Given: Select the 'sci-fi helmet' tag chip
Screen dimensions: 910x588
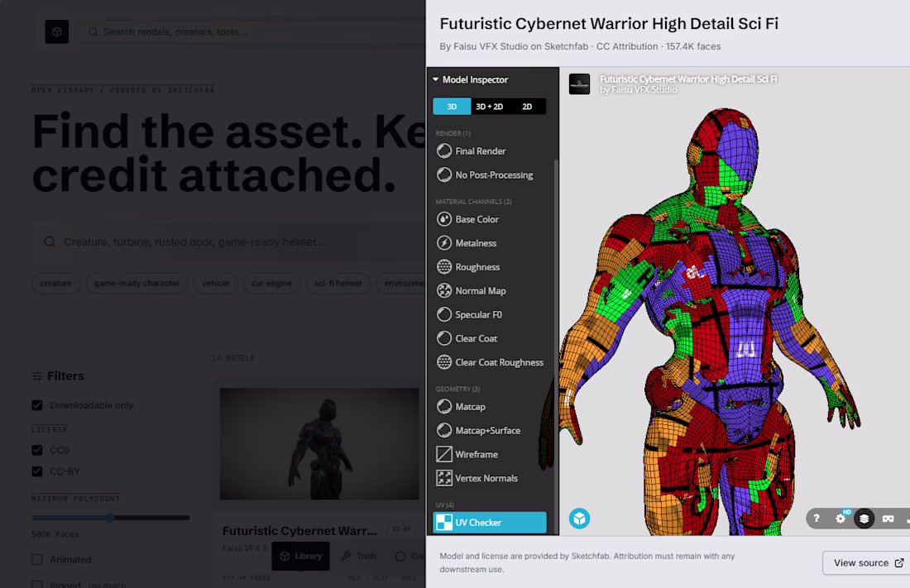Looking at the screenshot, I should (338, 284).
